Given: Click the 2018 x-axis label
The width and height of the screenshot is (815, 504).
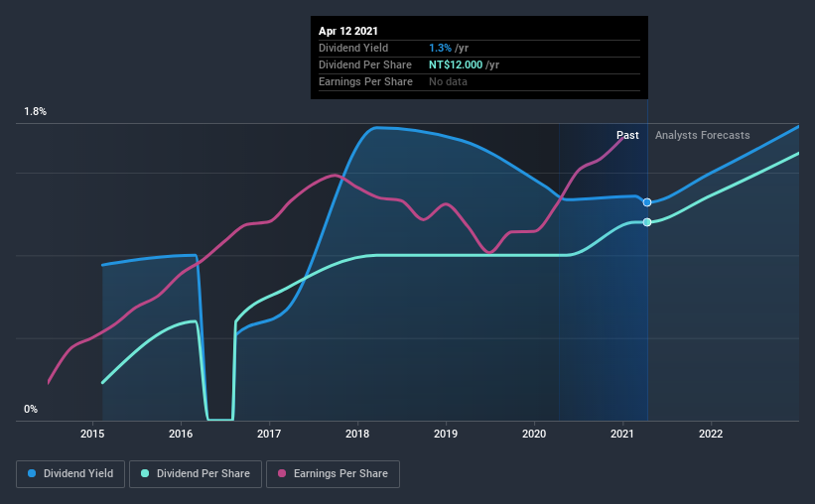Looking at the screenshot, I should [357, 434].
